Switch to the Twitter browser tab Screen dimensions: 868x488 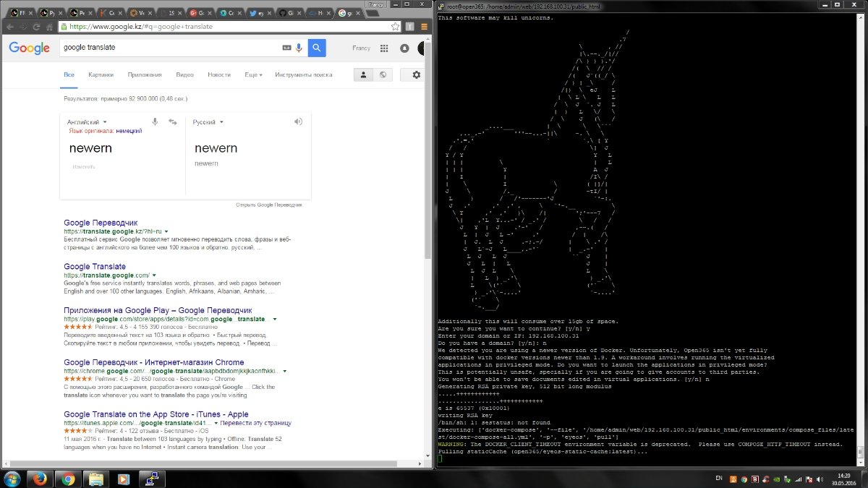point(263,13)
